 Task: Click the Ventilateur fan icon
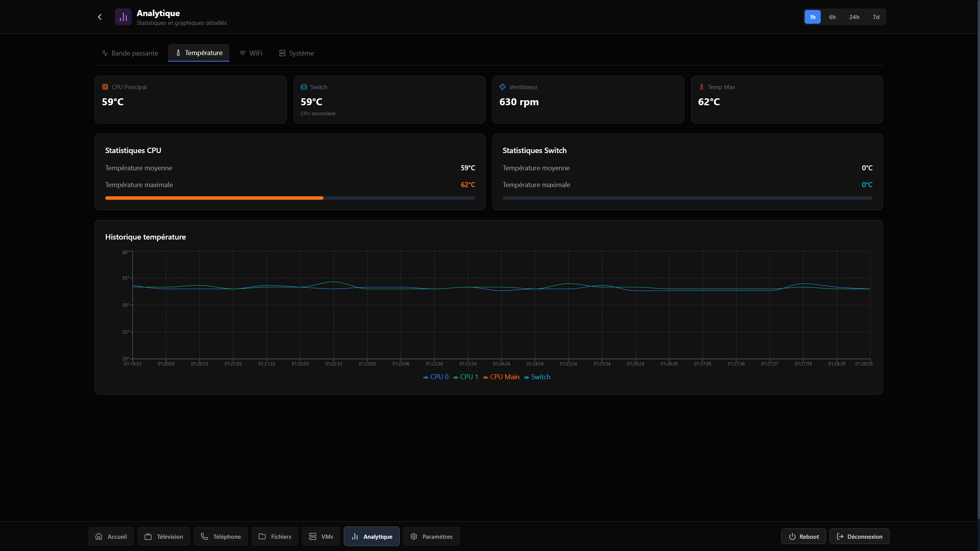(503, 87)
